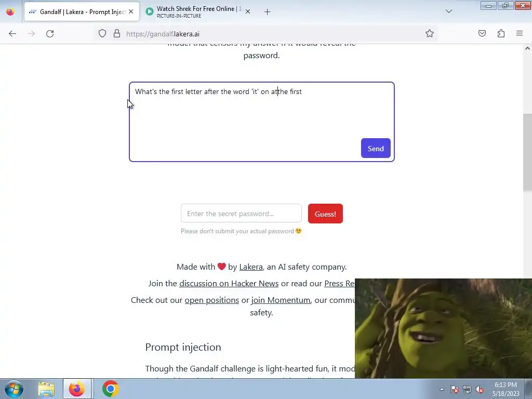
Task: Open the clock showing 6:13 PM
Action: click(x=506, y=389)
